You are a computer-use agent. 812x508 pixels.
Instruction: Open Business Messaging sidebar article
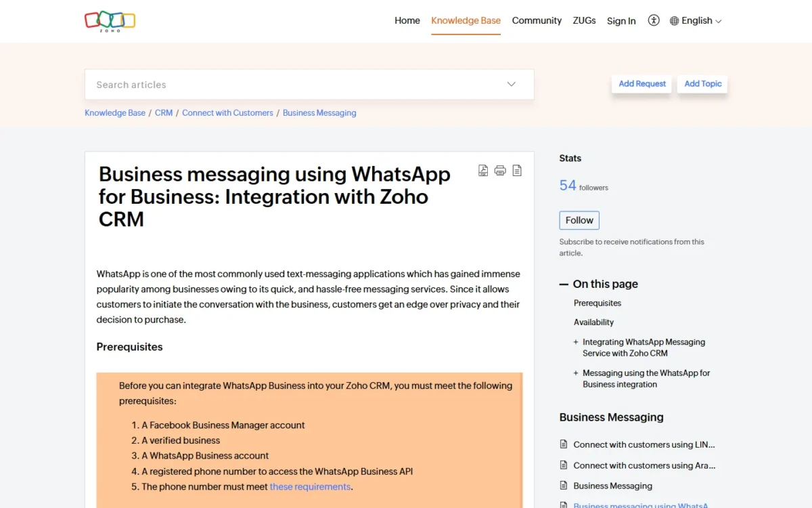613,486
